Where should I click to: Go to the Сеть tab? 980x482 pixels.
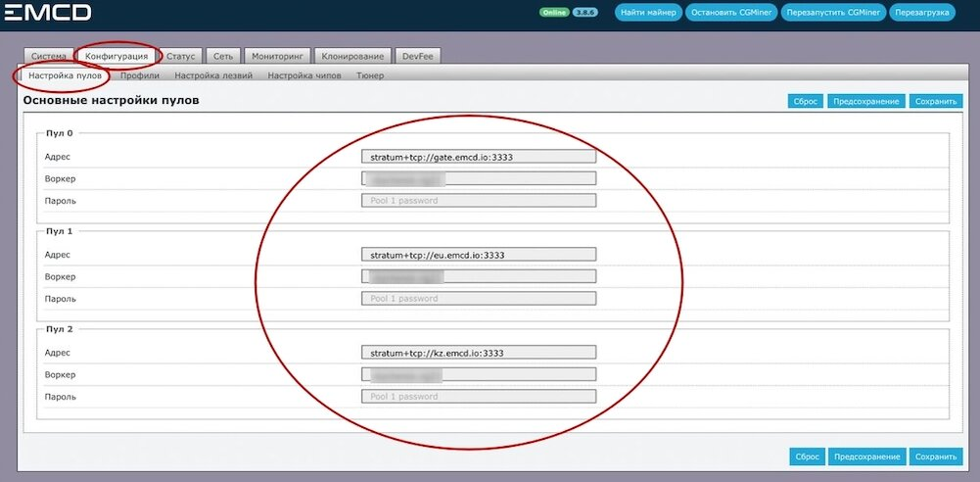pos(223,56)
